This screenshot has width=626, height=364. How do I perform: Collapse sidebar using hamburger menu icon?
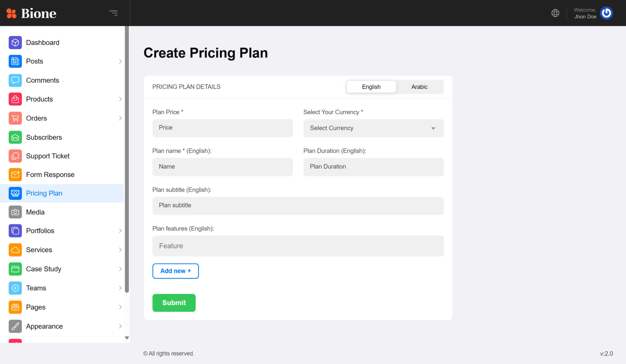[x=113, y=13]
